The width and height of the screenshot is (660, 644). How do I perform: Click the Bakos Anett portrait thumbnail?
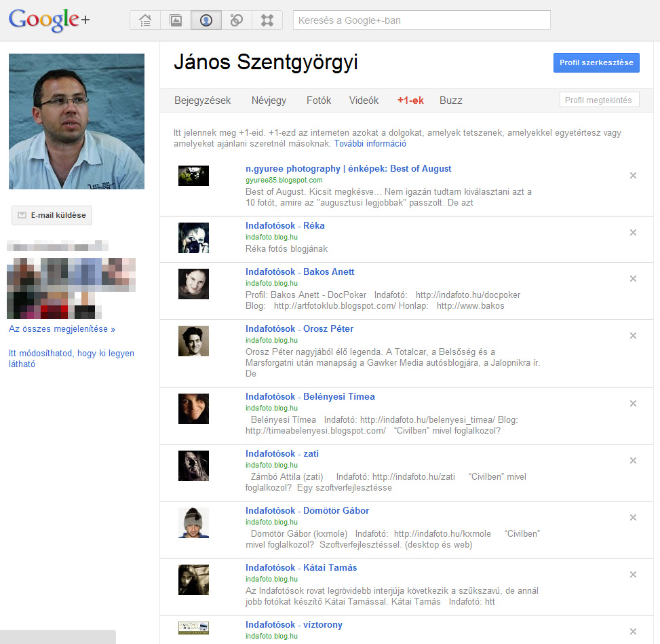pos(193,284)
